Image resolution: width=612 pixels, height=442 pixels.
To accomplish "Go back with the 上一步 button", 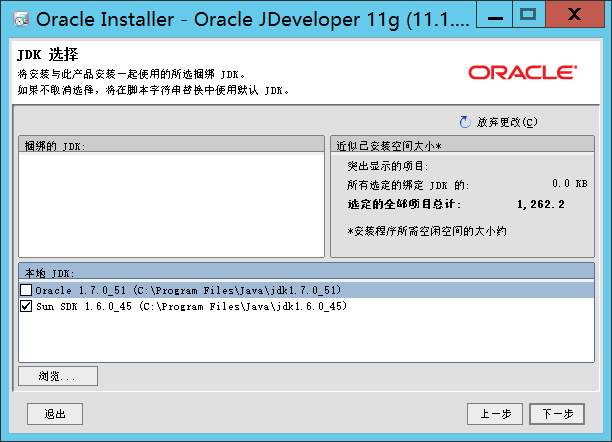I will [495, 414].
